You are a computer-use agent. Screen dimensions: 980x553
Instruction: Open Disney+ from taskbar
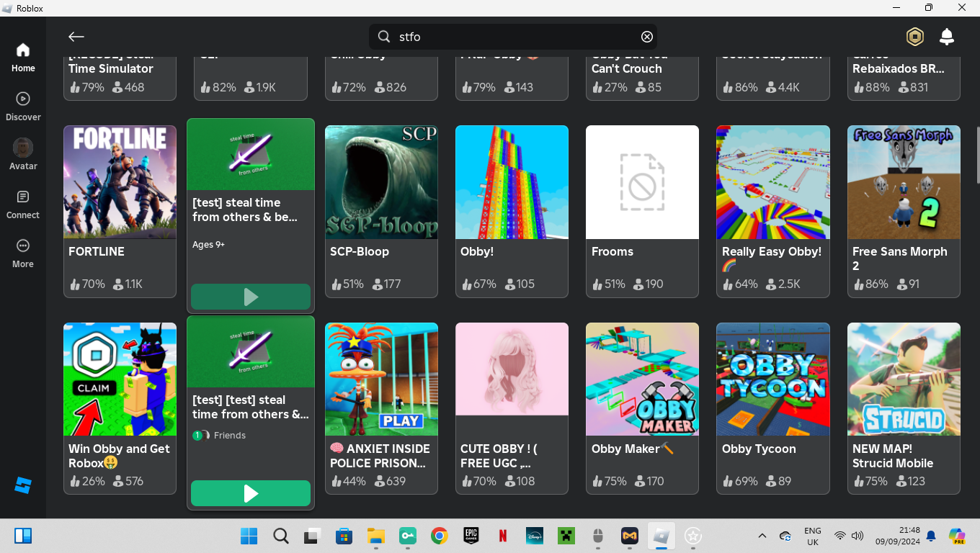[x=534, y=536]
